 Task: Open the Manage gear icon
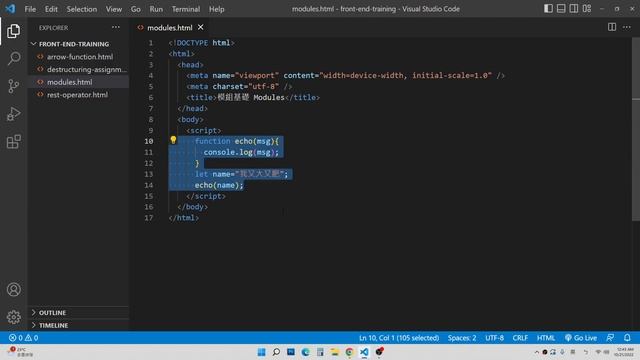tap(13, 317)
